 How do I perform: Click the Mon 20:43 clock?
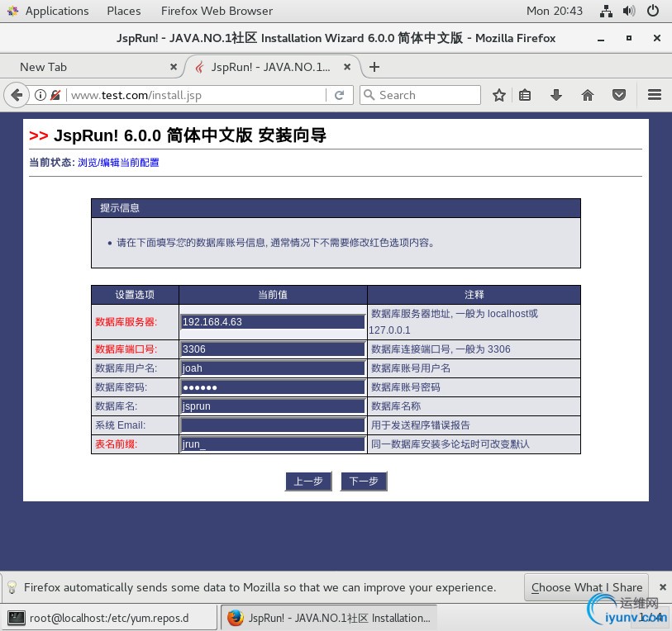[x=554, y=11]
